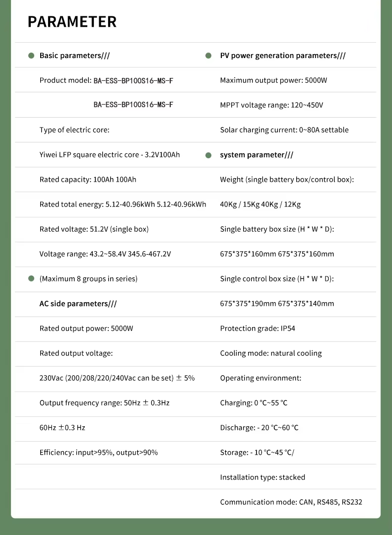Select the AC side parameters heading
The height and width of the screenshot is (535, 392).
(x=78, y=304)
